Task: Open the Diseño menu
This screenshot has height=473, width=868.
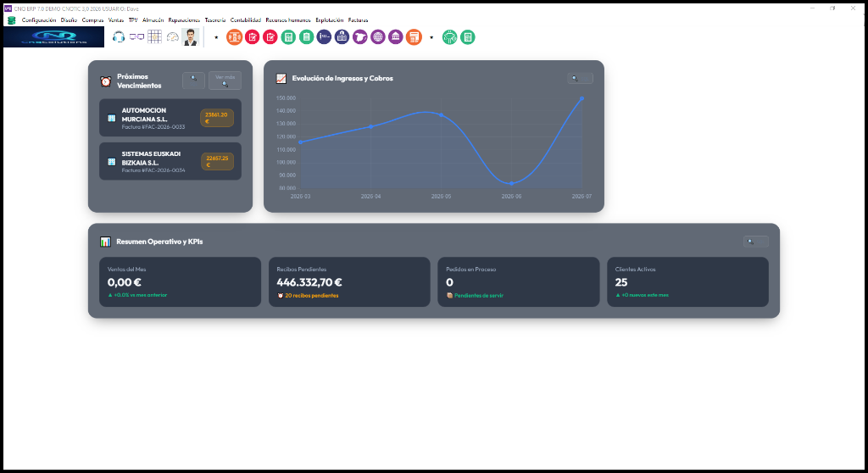Action: [x=70, y=20]
